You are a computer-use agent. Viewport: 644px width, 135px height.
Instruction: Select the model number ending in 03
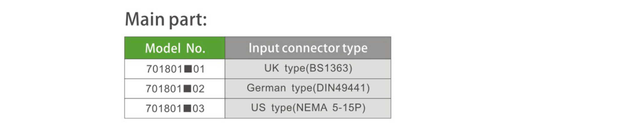175,109
